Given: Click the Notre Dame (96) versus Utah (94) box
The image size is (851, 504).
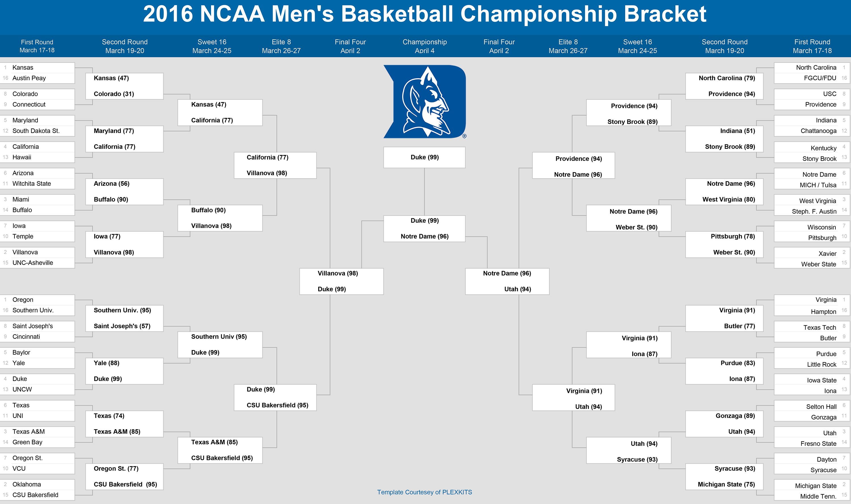Looking at the screenshot, I should [507, 281].
